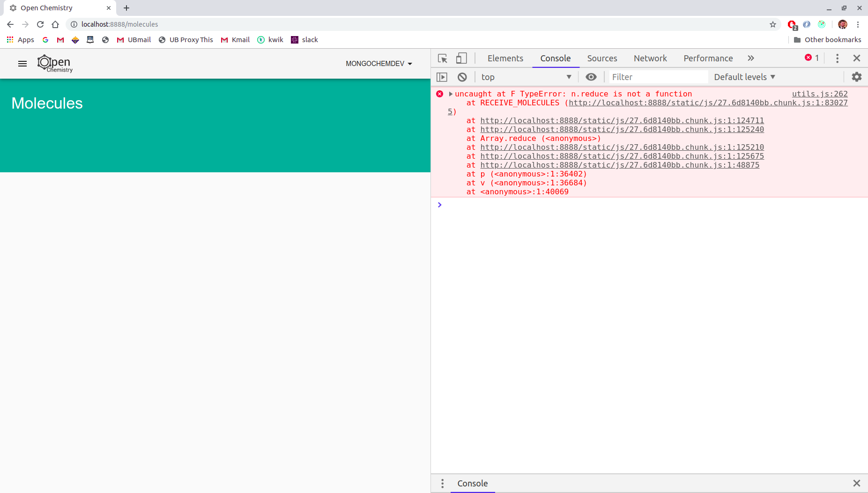Go forward in browser history

25,24
